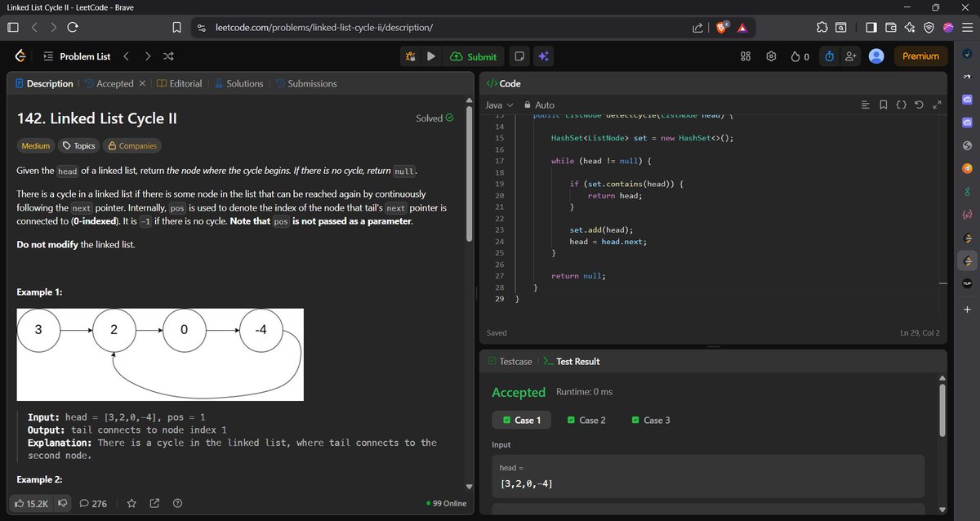980x521 pixels.
Task: Switch to the Submissions tab
Action: pyautogui.click(x=305, y=83)
